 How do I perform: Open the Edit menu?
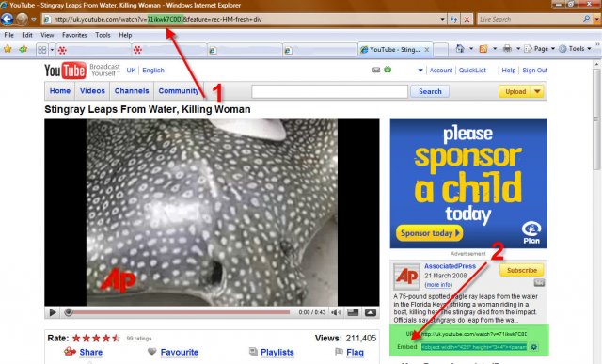point(27,35)
